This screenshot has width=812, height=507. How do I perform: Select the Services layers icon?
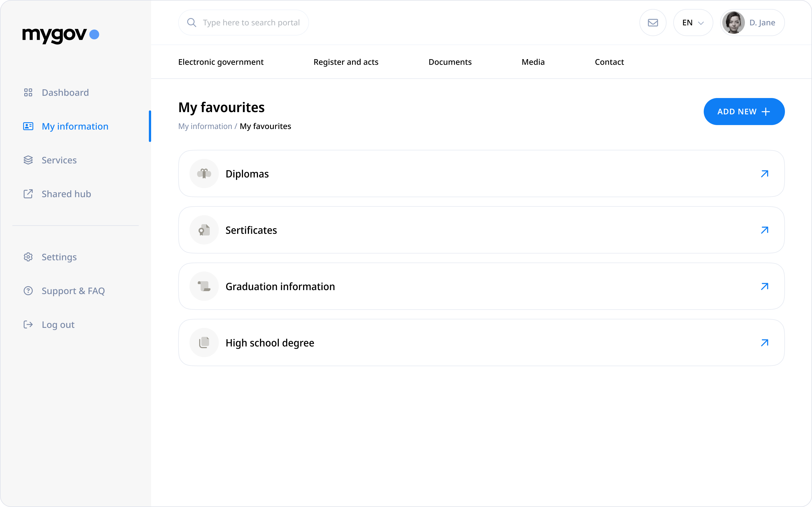coord(28,160)
